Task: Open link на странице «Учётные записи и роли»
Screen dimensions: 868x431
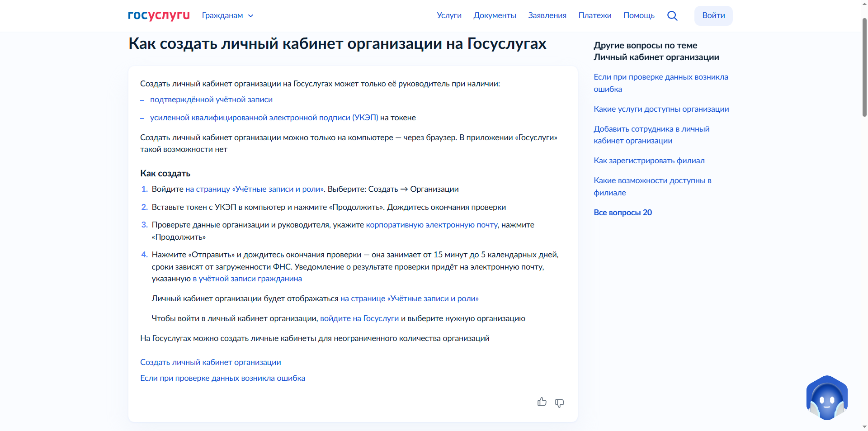Action: click(409, 298)
